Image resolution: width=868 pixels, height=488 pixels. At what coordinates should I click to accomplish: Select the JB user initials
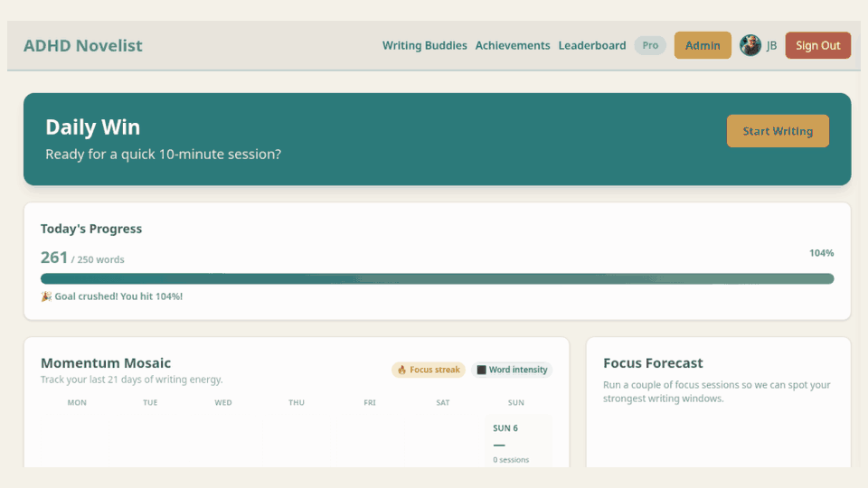pyautogui.click(x=771, y=46)
